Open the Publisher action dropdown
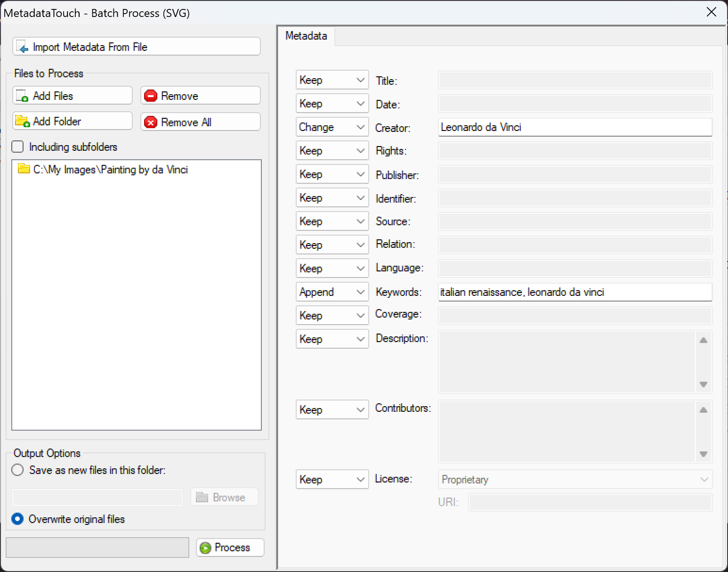728x572 pixels. (x=332, y=174)
